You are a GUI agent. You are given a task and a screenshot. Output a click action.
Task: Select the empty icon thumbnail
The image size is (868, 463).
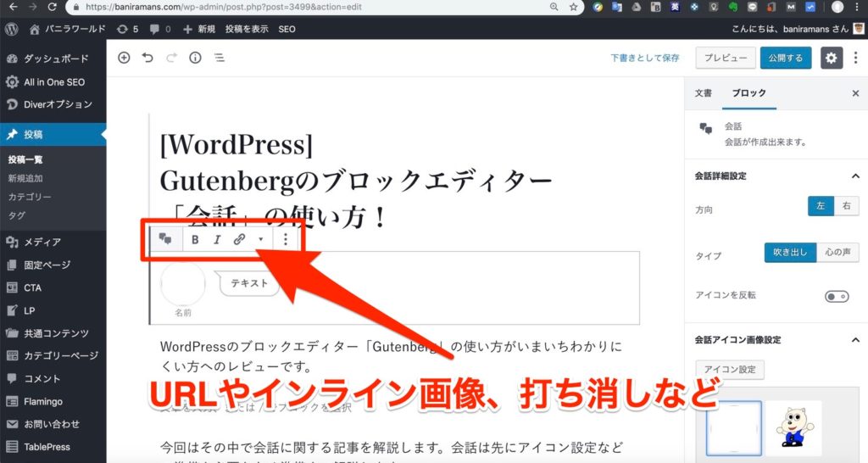[x=734, y=428]
